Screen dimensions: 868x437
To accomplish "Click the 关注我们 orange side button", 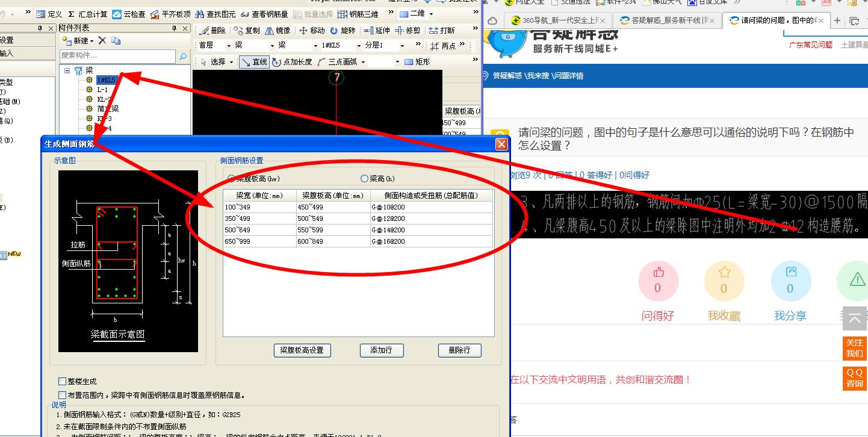I will (x=854, y=348).
